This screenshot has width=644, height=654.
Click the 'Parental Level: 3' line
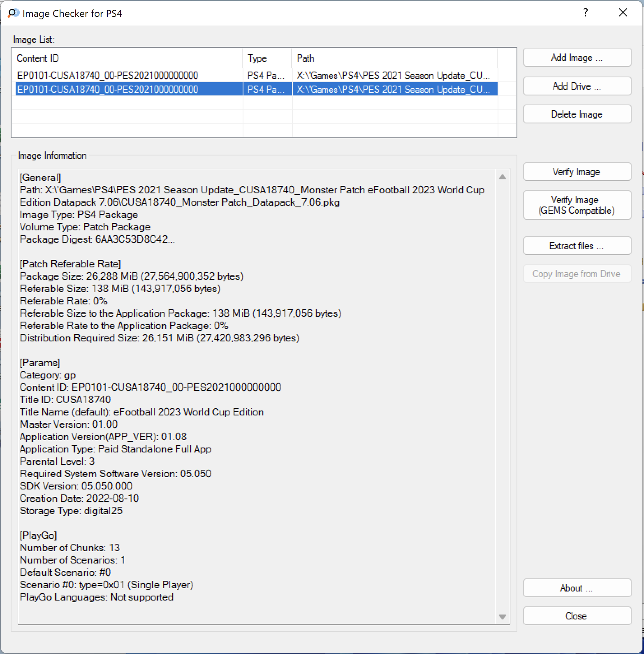tap(57, 462)
